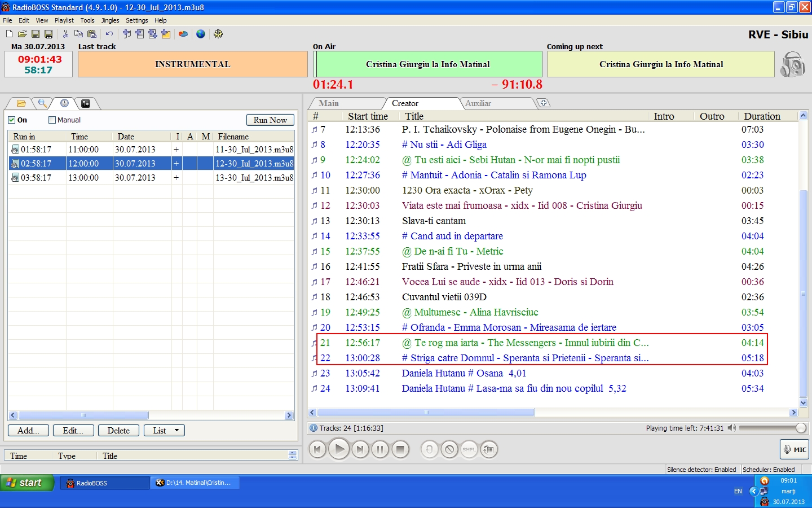Image resolution: width=812 pixels, height=508 pixels.
Task: Toggle the SHFL shuffle button
Action: [469, 449]
